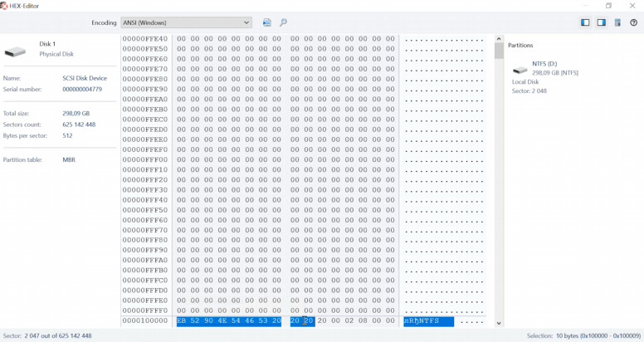The image size is (644, 342).
Task: Click offset 00000FFFC0 row address
Action: tap(145, 281)
